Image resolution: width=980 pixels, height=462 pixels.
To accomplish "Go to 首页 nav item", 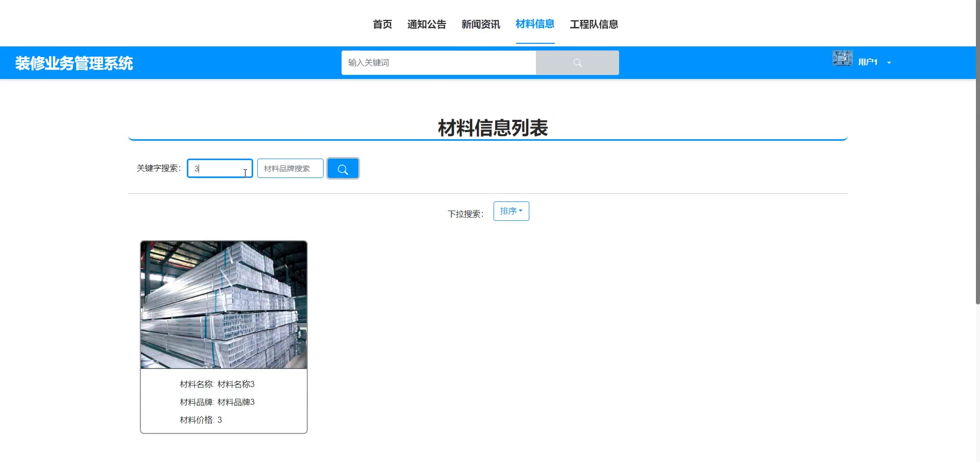I will click(382, 24).
